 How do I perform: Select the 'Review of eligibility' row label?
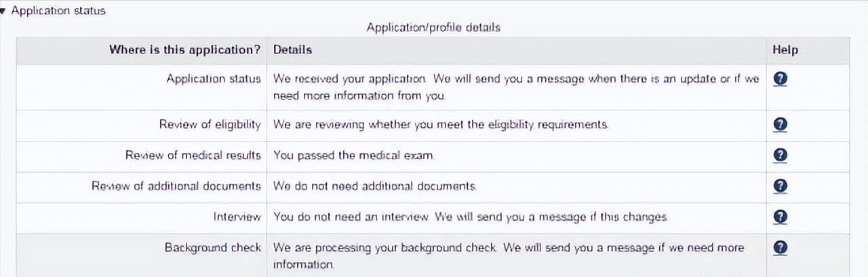coord(210,125)
